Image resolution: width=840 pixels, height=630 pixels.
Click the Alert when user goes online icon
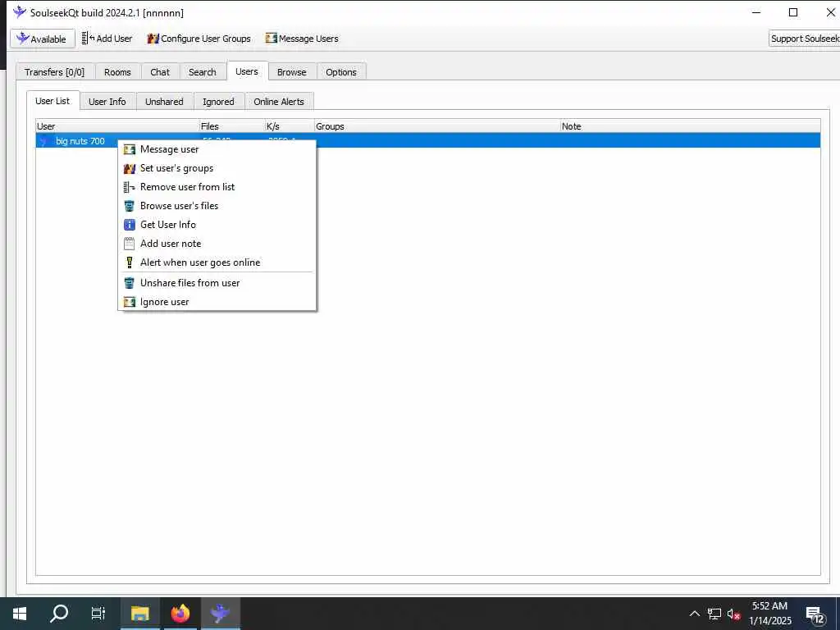click(129, 262)
